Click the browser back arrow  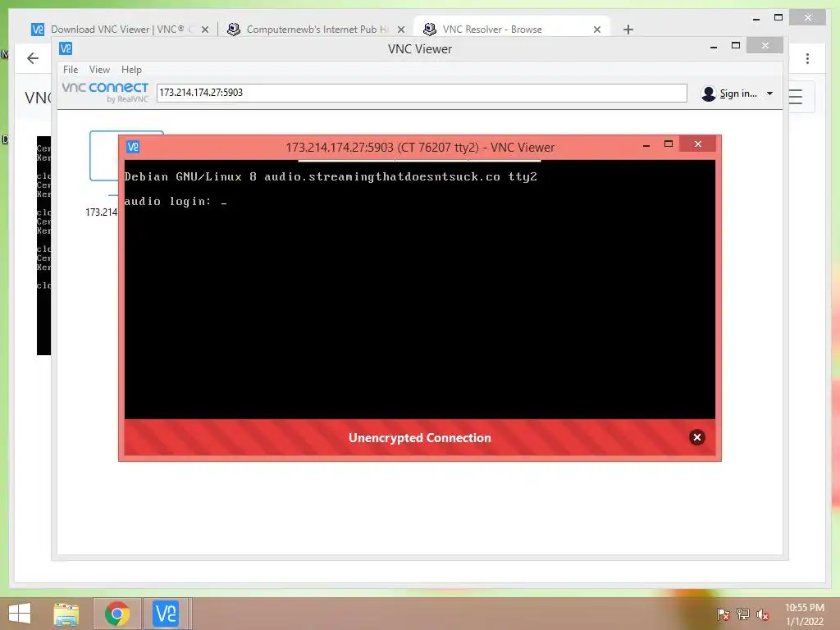click(33, 58)
